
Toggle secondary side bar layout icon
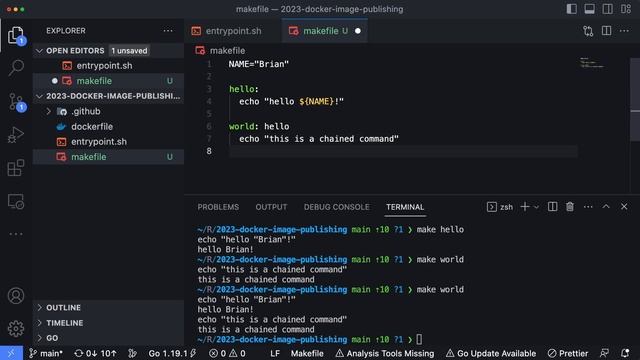[x=607, y=9]
